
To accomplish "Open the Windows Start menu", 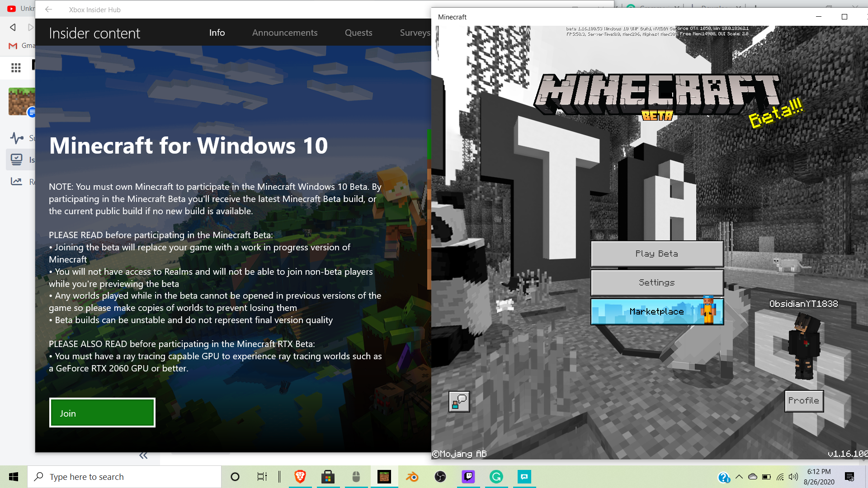I will [x=14, y=477].
